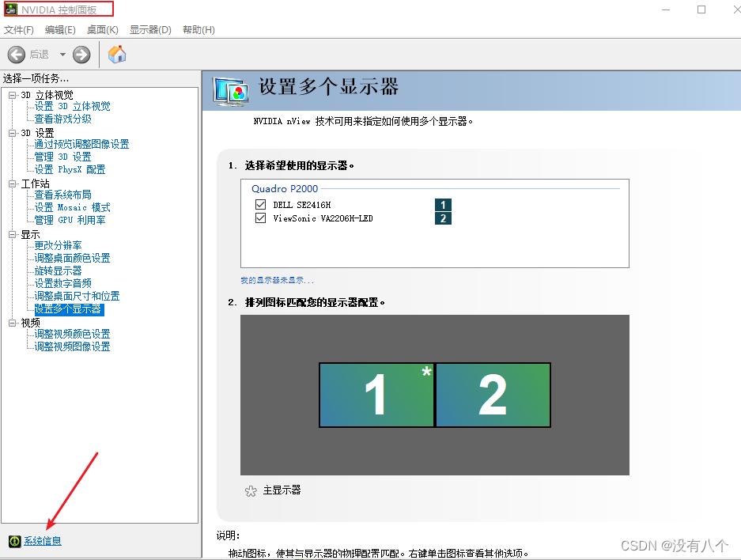Open 设置 Mosaic 模式 task
The image size is (741, 560).
tap(72, 207)
